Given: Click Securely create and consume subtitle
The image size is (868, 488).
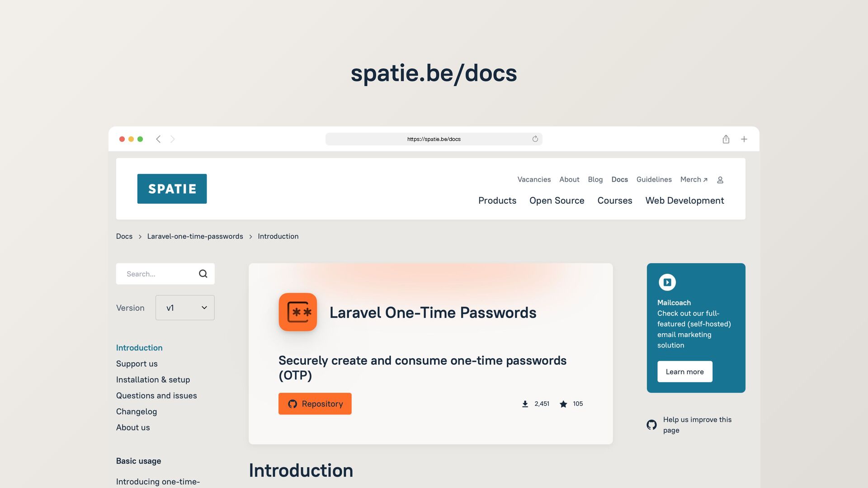Looking at the screenshot, I should (422, 368).
